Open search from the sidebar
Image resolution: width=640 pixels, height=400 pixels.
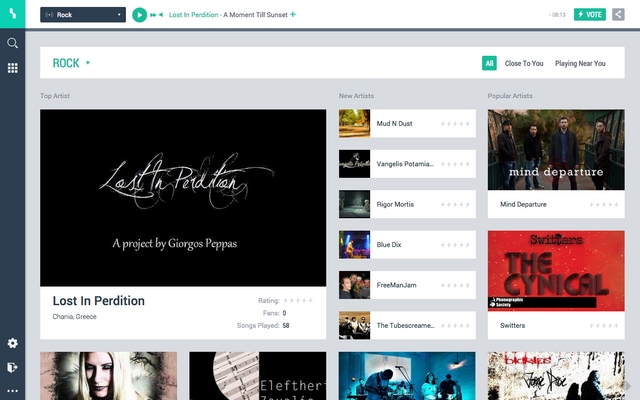pyautogui.click(x=13, y=44)
